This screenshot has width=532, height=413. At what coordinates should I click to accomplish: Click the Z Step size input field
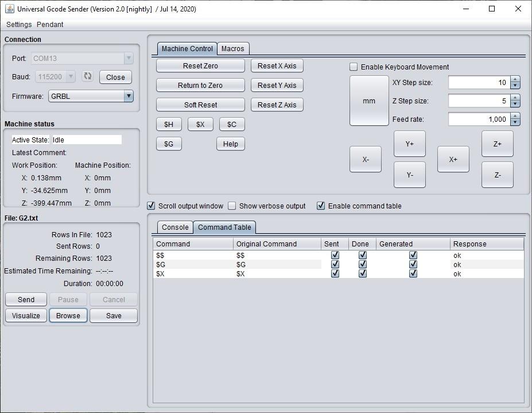[x=479, y=101]
